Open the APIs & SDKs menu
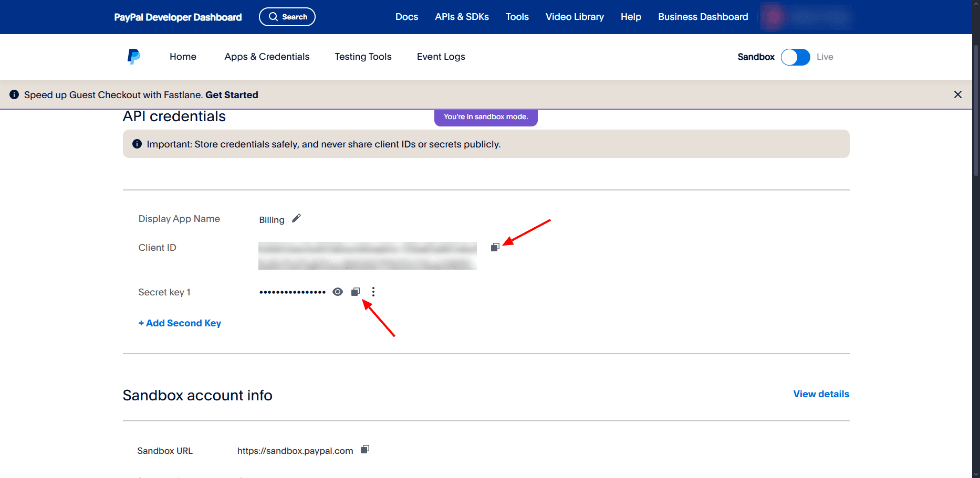This screenshot has height=478, width=980. pyautogui.click(x=462, y=16)
